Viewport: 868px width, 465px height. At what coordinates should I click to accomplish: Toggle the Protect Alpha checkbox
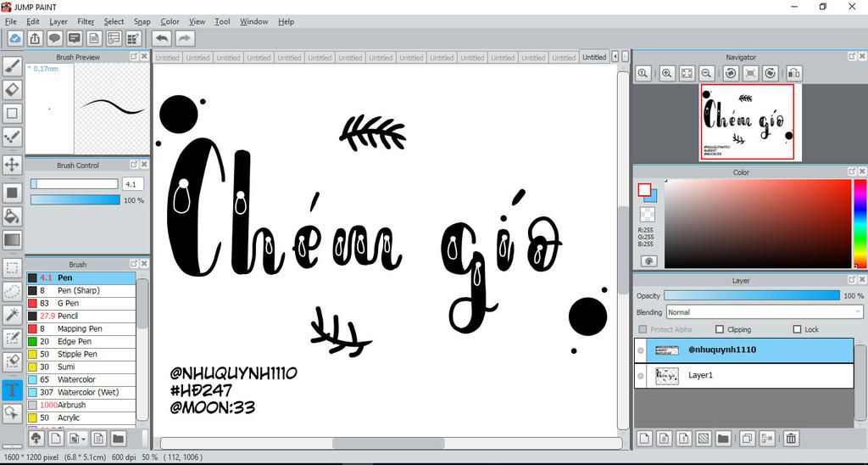pos(643,329)
